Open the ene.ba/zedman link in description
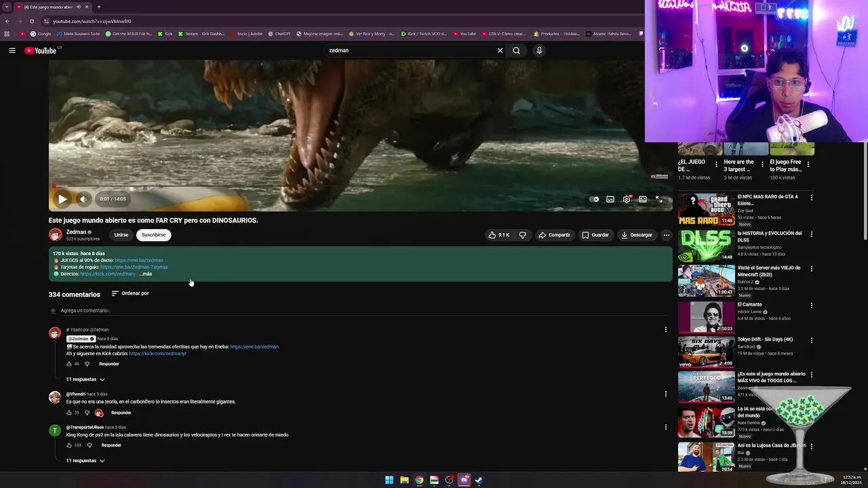Screen dimensions: 868x488 (x=139, y=260)
